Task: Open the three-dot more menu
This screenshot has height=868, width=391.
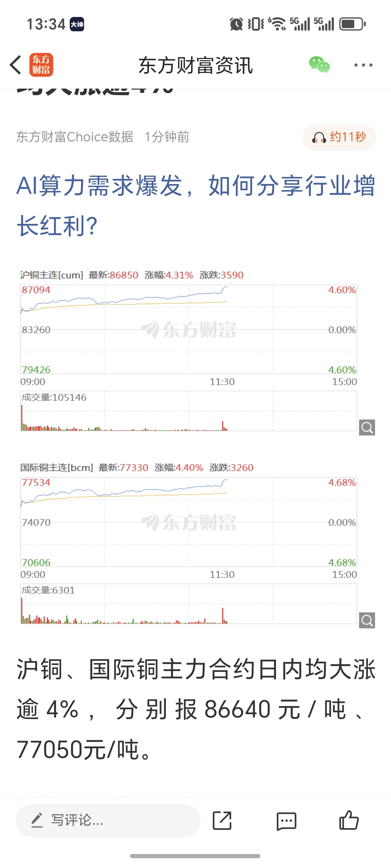Action: point(363,65)
